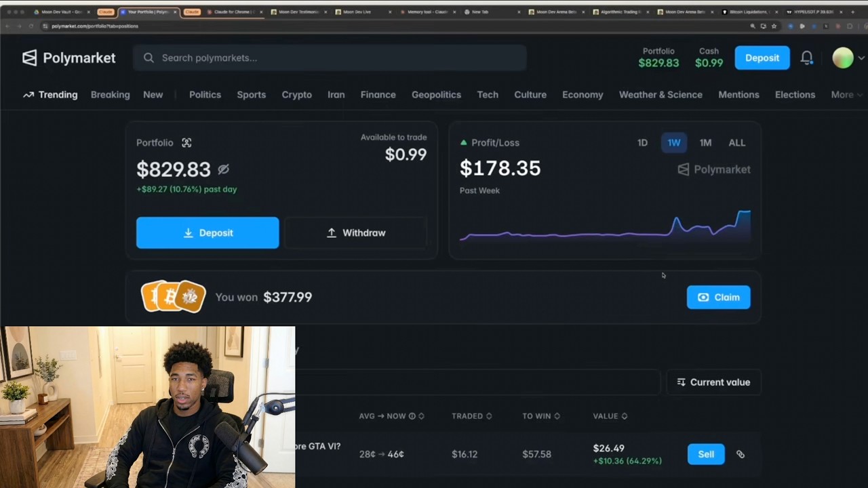The height and width of the screenshot is (488, 868).
Task: Hide the portfolio balance with eye icon
Action: [223, 169]
